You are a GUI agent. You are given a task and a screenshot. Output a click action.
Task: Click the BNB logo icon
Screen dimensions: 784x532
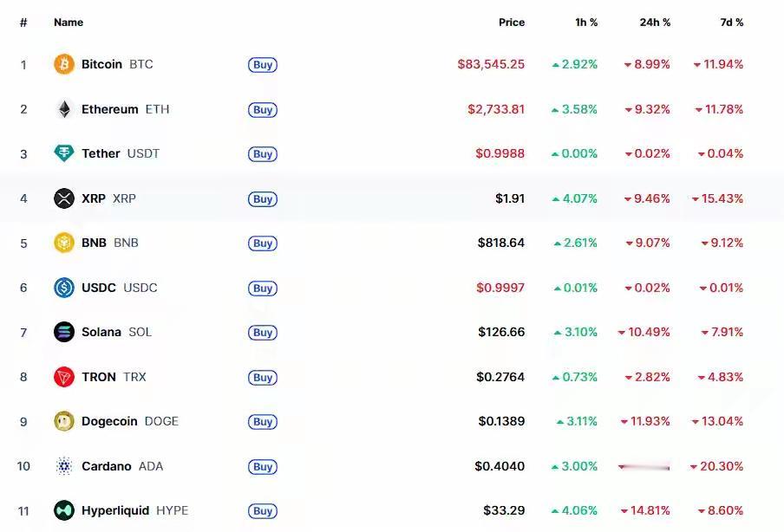[x=64, y=243]
